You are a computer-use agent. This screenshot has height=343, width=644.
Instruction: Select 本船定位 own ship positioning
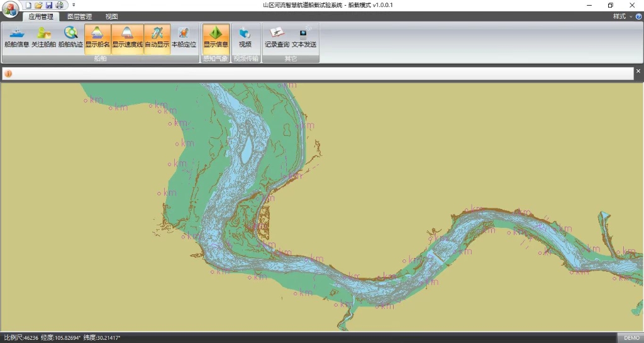pyautogui.click(x=184, y=38)
